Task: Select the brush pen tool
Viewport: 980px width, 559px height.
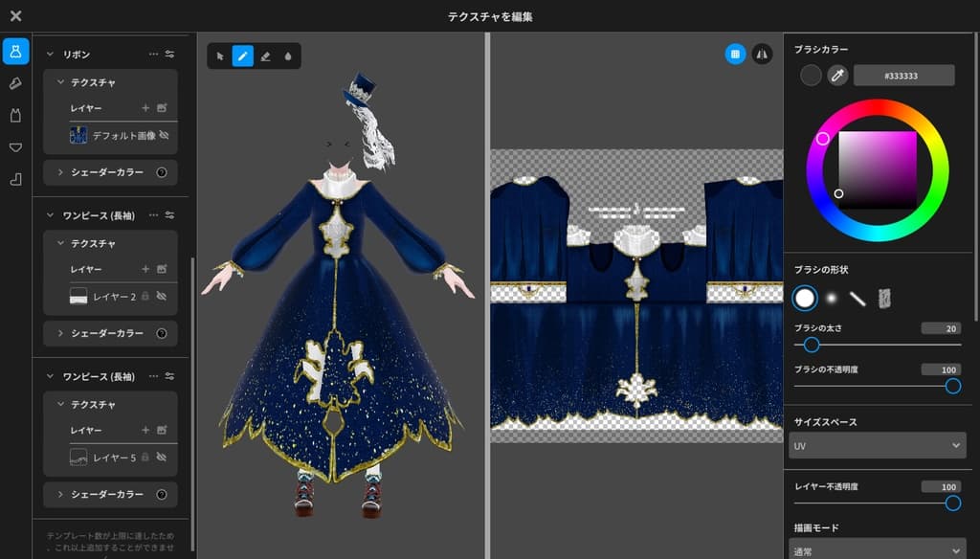Action: (x=242, y=56)
